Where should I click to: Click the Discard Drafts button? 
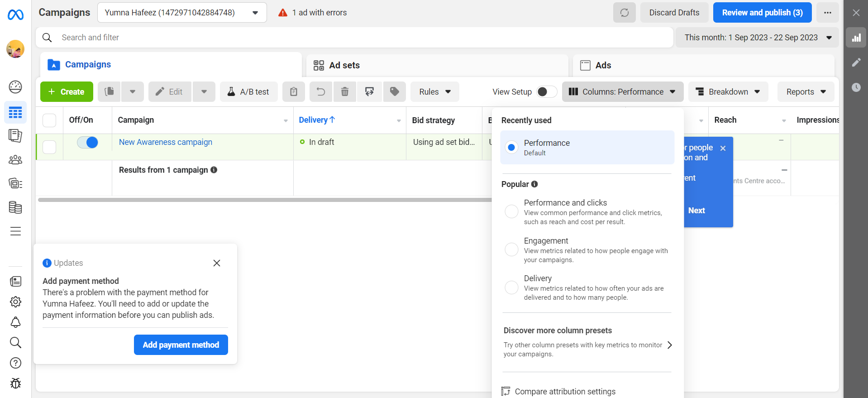[x=674, y=13]
